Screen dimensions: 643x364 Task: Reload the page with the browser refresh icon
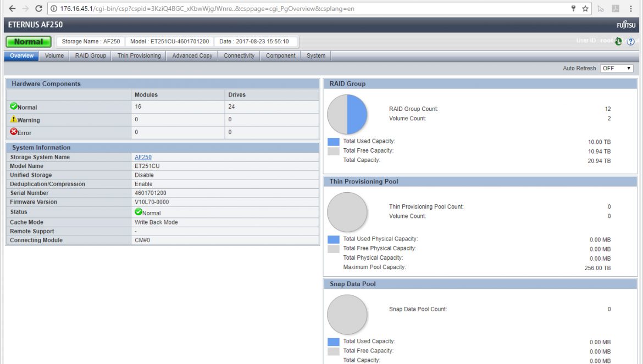38,9
